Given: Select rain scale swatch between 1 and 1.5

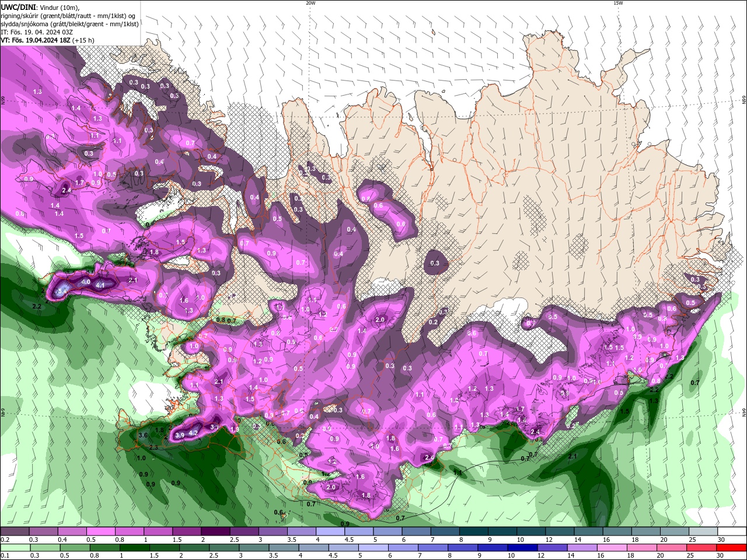Looking at the screenshot, I should (x=135, y=548).
